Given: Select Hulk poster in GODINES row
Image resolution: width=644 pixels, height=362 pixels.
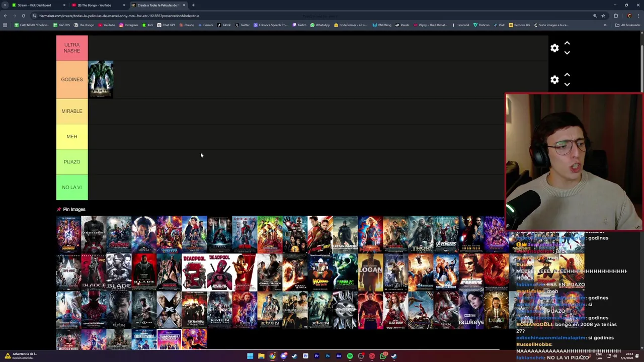Looking at the screenshot, I should pos(101,79).
